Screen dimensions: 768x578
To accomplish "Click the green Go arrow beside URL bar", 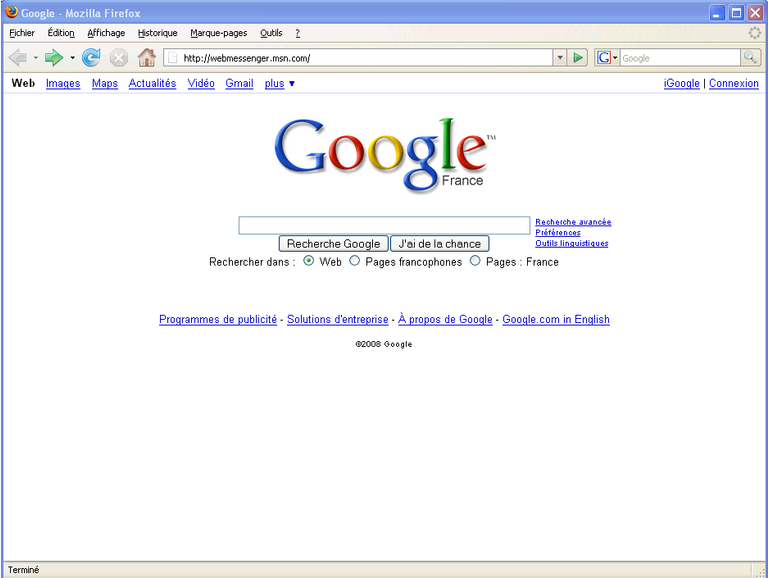I will (577, 58).
